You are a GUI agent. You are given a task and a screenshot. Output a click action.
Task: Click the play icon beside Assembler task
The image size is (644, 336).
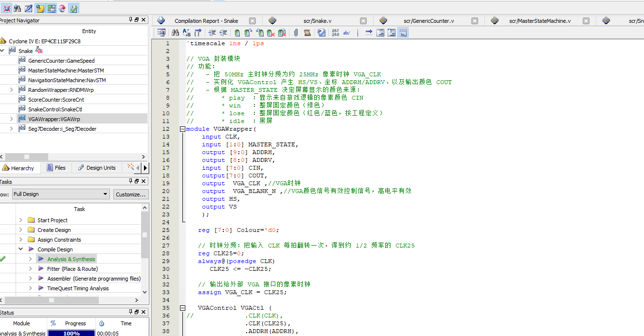pos(41,278)
